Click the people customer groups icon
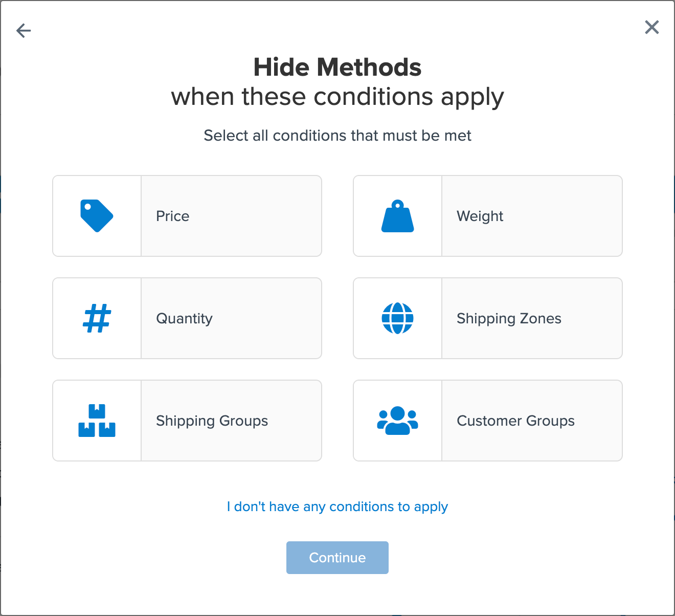675x616 pixels. pyautogui.click(x=397, y=421)
